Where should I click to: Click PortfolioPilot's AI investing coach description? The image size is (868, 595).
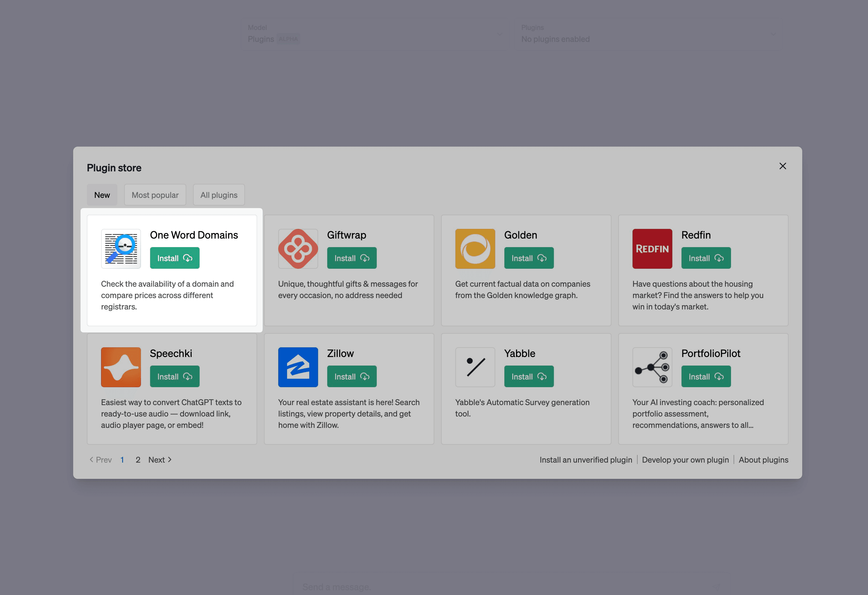pos(698,414)
